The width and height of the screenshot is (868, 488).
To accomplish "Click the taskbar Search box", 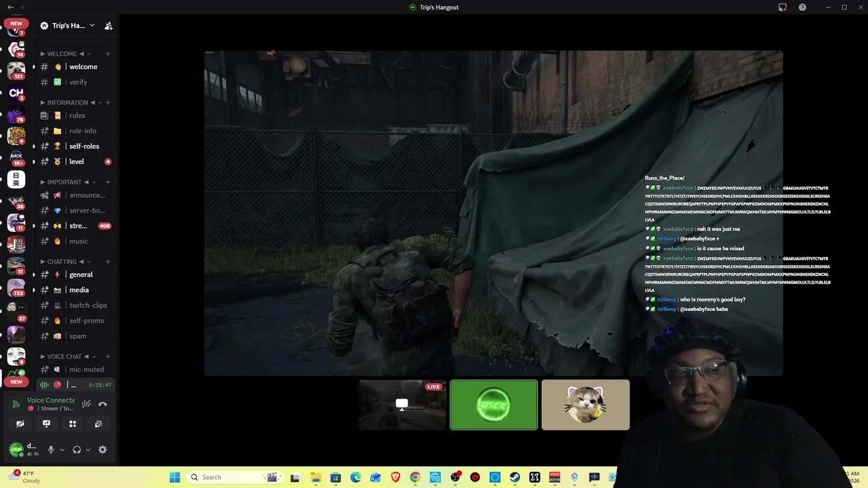I will [x=235, y=477].
